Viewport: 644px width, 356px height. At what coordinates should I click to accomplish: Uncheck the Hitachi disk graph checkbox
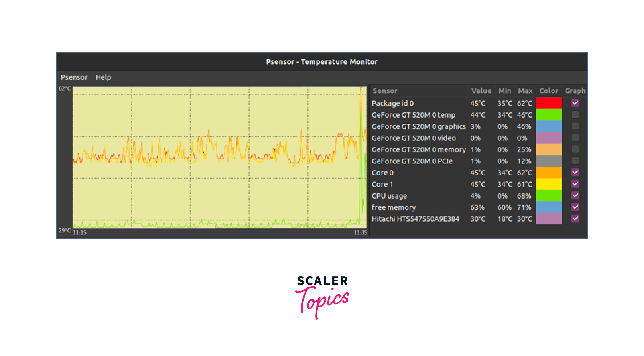tap(575, 219)
